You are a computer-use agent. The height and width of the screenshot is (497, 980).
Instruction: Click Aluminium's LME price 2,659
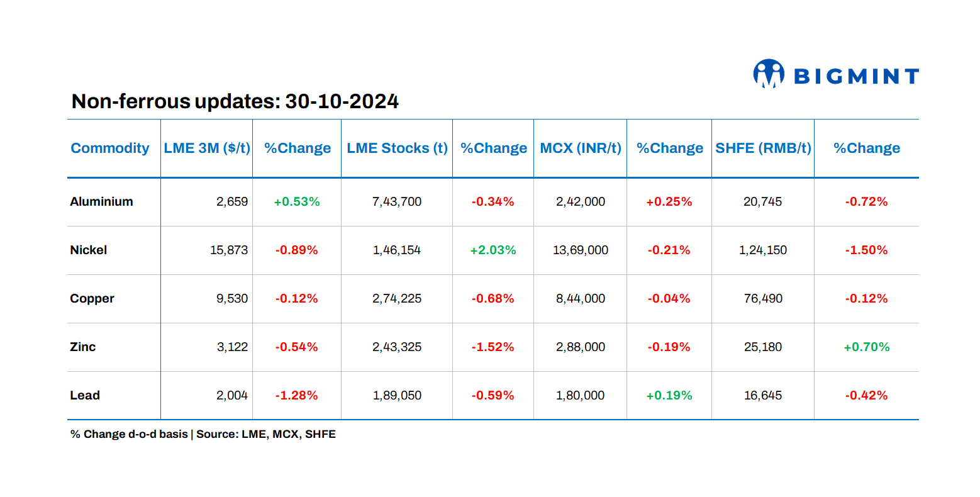tap(232, 202)
